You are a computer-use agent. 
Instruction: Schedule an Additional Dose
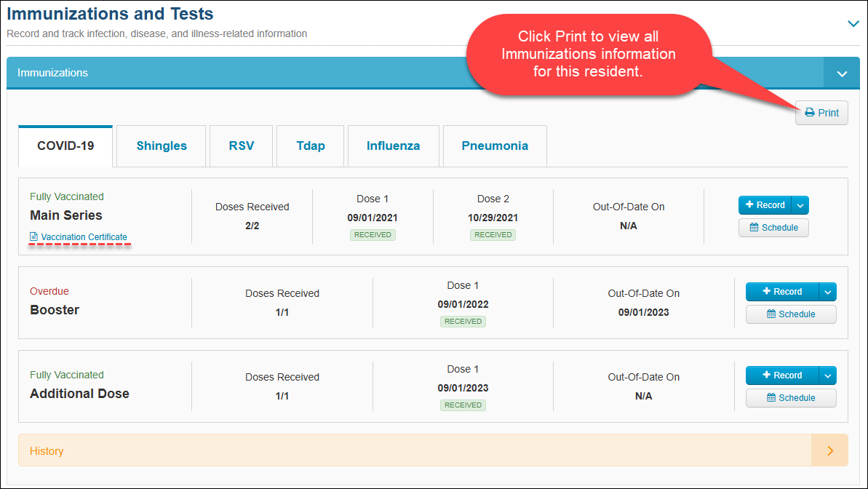(x=791, y=397)
